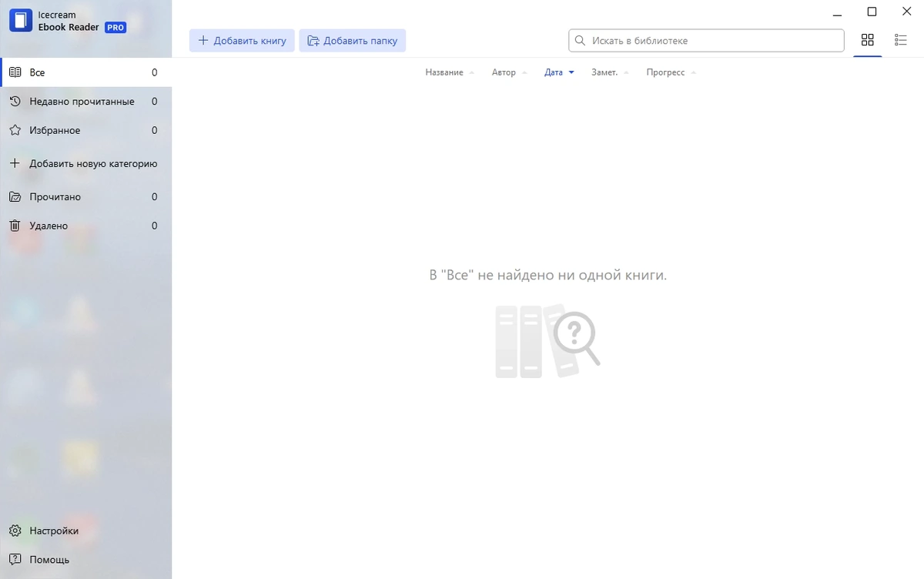
Task: Click the Icecream Ebook Reader logo icon
Action: pos(21,21)
